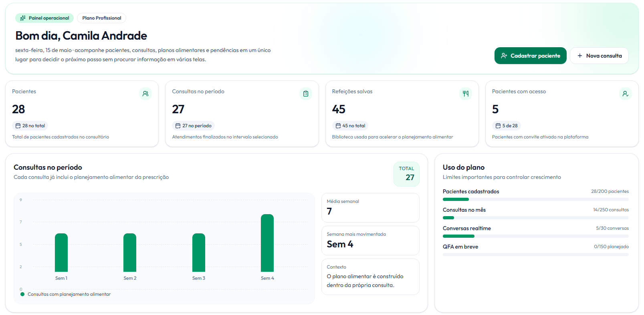Click the 'Sem 1' axis label
Screen dimensions: 644x315
[x=61, y=278]
